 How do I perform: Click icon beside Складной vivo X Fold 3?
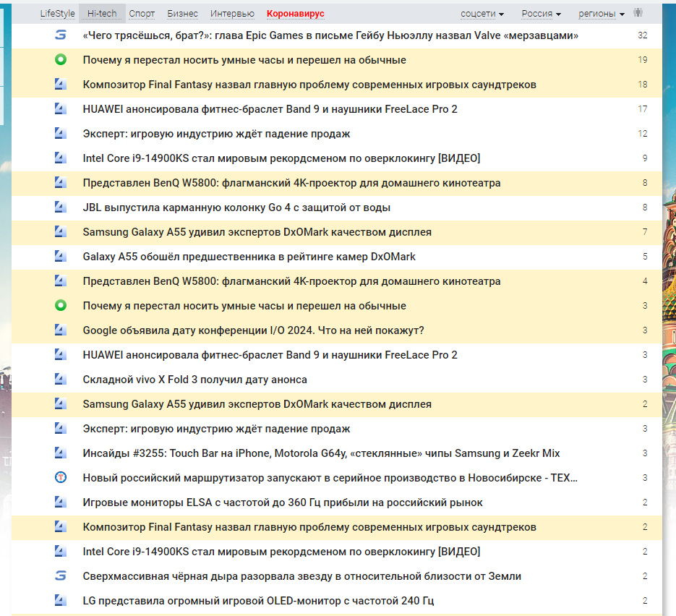click(x=61, y=379)
